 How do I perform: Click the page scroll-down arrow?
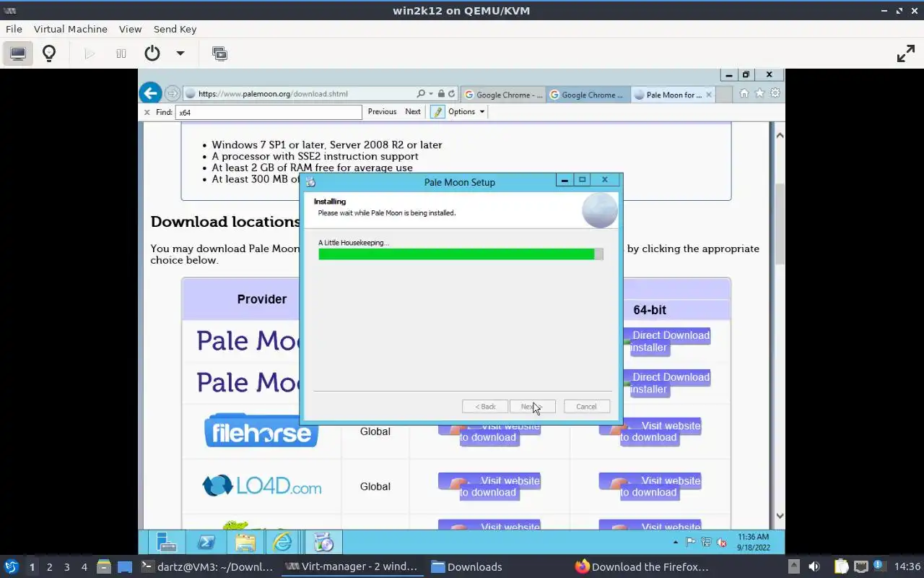(x=780, y=516)
